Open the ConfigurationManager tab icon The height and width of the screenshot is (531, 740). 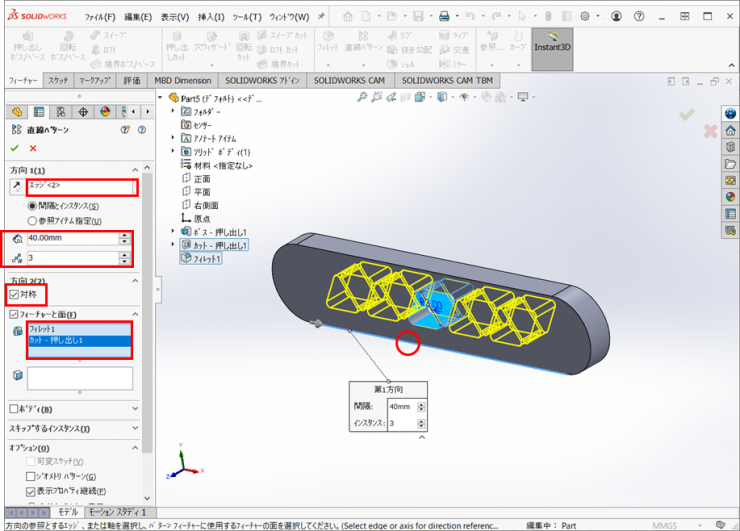[61, 112]
